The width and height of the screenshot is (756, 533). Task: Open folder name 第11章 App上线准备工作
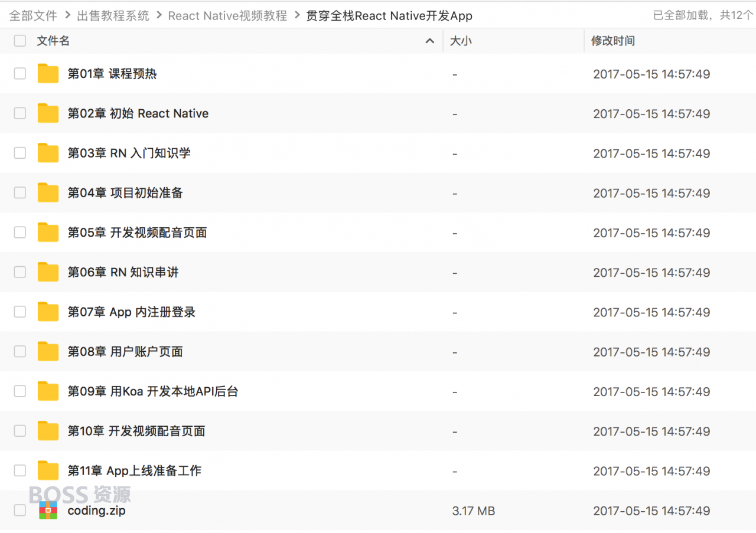pyautogui.click(x=135, y=470)
